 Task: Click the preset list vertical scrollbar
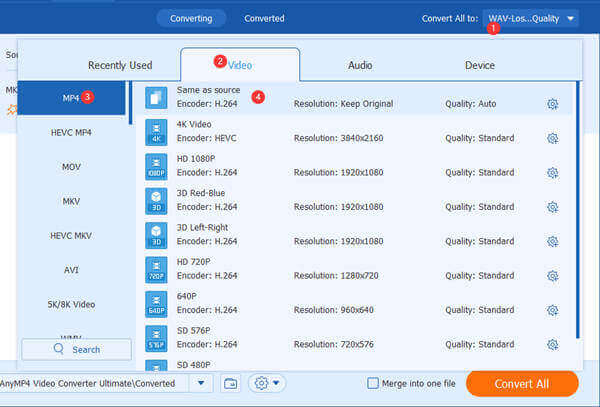(x=577, y=210)
